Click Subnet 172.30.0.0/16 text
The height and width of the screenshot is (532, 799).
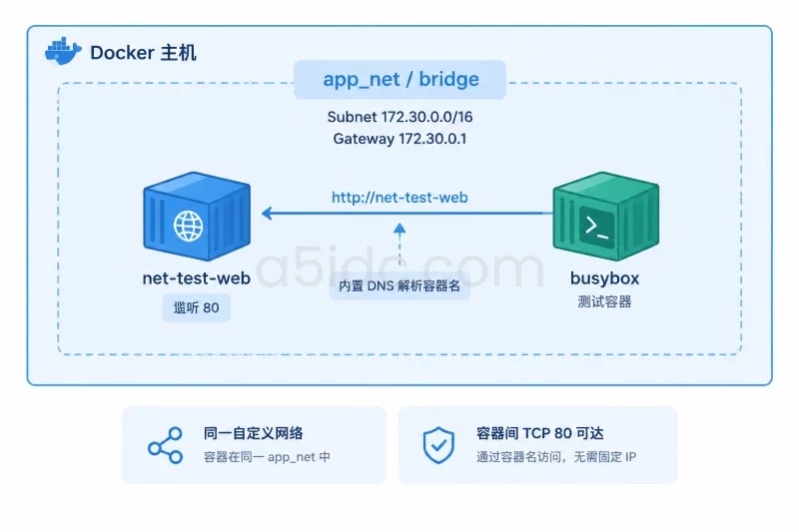tap(399, 117)
